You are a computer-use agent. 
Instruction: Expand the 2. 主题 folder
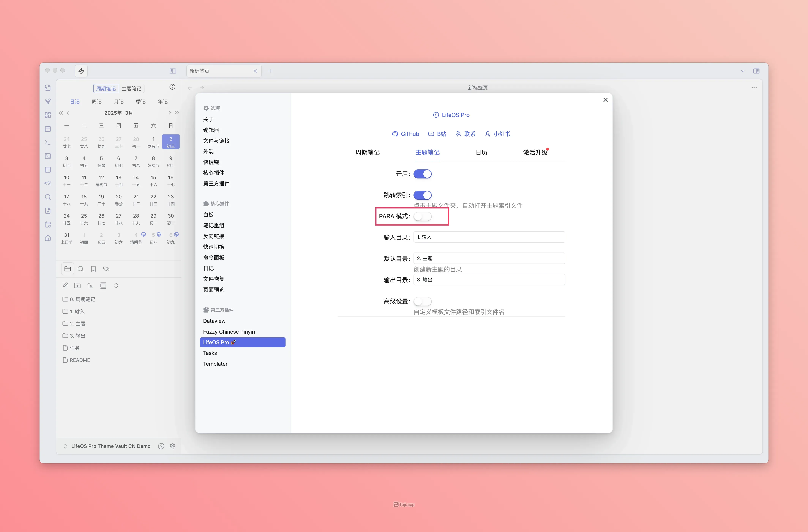tap(77, 324)
